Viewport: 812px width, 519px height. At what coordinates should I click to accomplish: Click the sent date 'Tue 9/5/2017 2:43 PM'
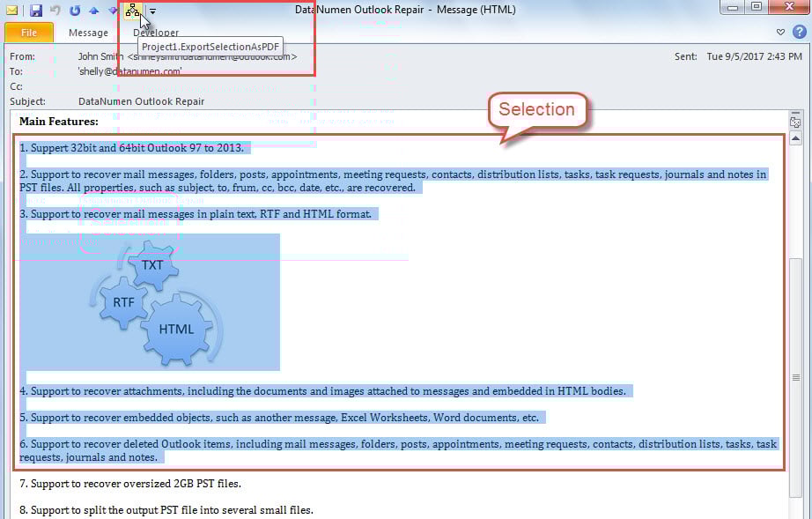[754, 56]
